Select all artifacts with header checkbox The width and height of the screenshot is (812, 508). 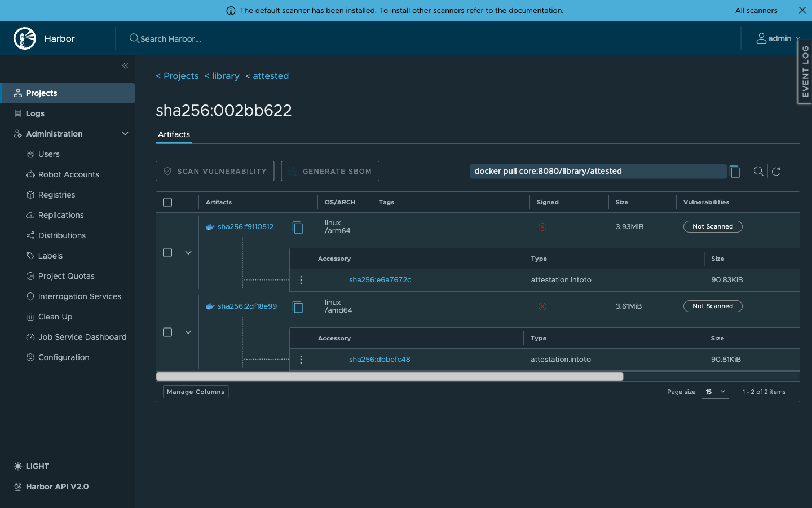pyautogui.click(x=167, y=202)
